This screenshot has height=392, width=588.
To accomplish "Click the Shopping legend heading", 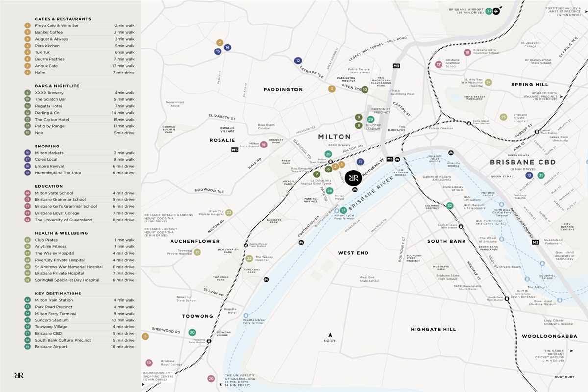I will [47, 146].
